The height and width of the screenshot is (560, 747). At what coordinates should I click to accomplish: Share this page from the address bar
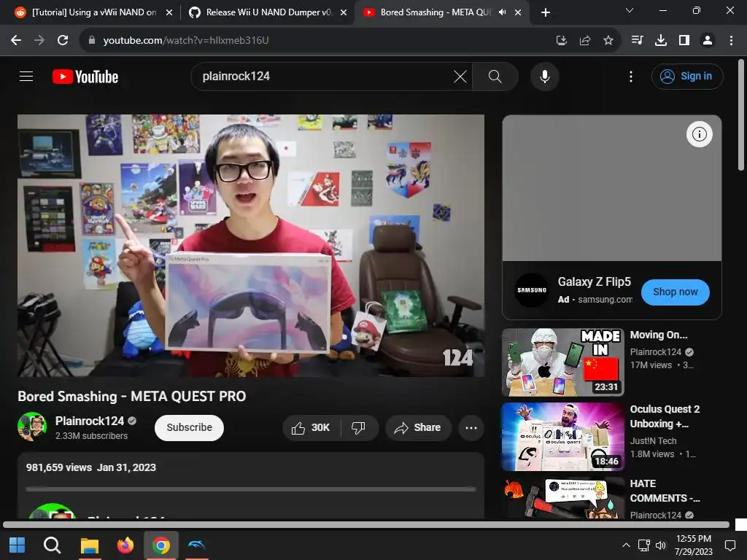pyautogui.click(x=584, y=41)
